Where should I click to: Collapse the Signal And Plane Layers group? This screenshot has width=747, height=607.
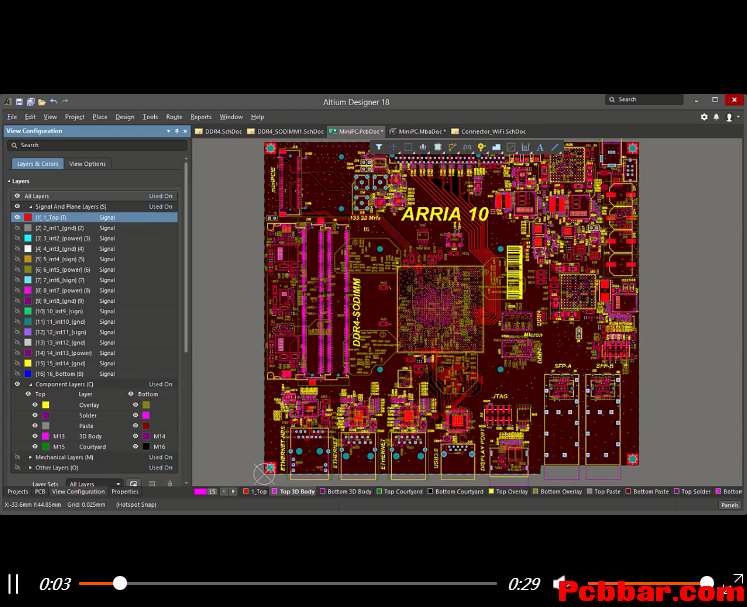coord(30,207)
